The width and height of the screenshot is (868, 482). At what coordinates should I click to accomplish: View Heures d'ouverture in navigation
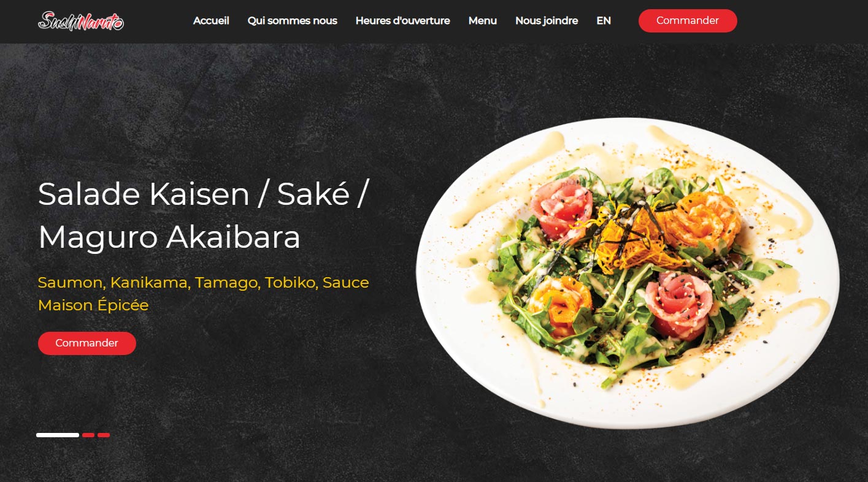pos(403,21)
